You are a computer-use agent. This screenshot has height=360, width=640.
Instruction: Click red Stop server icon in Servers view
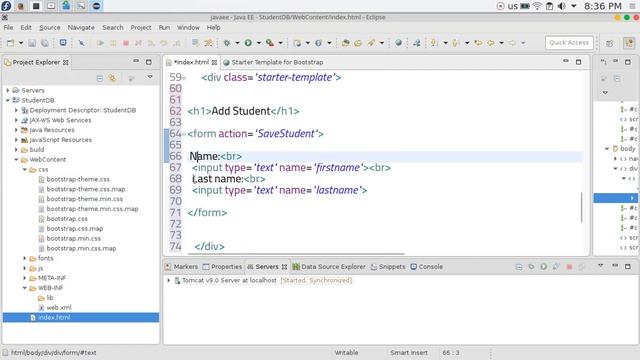click(569, 267)
